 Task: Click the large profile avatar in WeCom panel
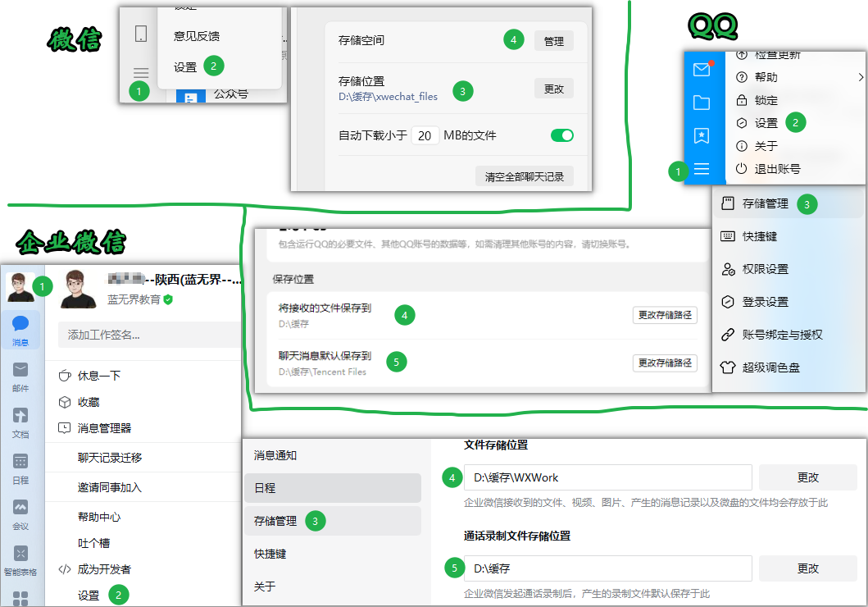click(x=78, y=289)
